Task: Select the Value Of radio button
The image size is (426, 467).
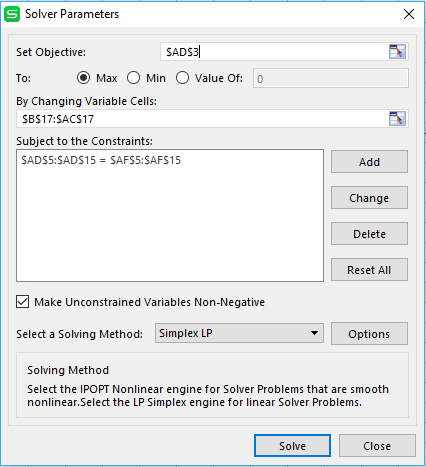Action: pos(183,78)
